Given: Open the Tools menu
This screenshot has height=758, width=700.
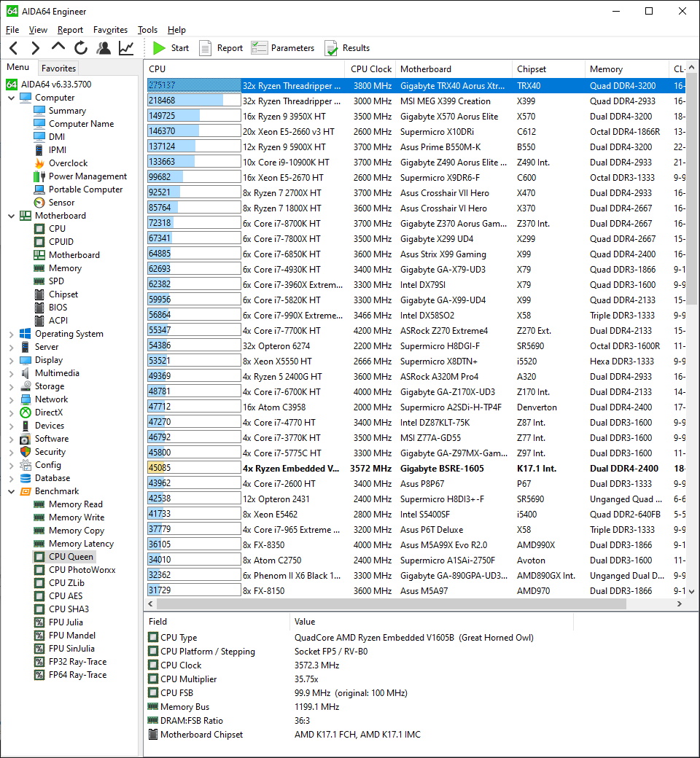Looking at the screenshot, I should [147, 30].
